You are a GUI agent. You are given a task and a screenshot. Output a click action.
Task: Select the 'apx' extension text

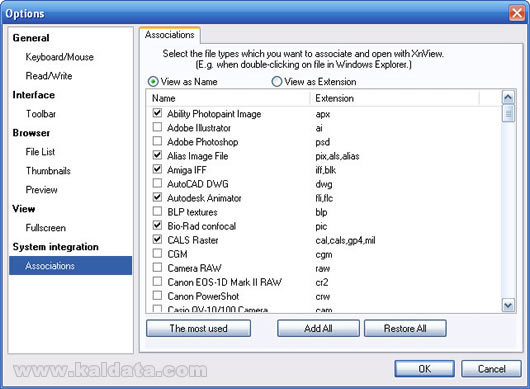click(x=322, y=115)
